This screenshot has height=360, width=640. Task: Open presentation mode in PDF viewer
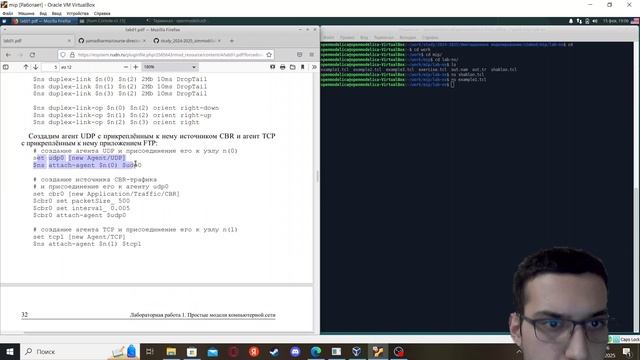(272, 67)
